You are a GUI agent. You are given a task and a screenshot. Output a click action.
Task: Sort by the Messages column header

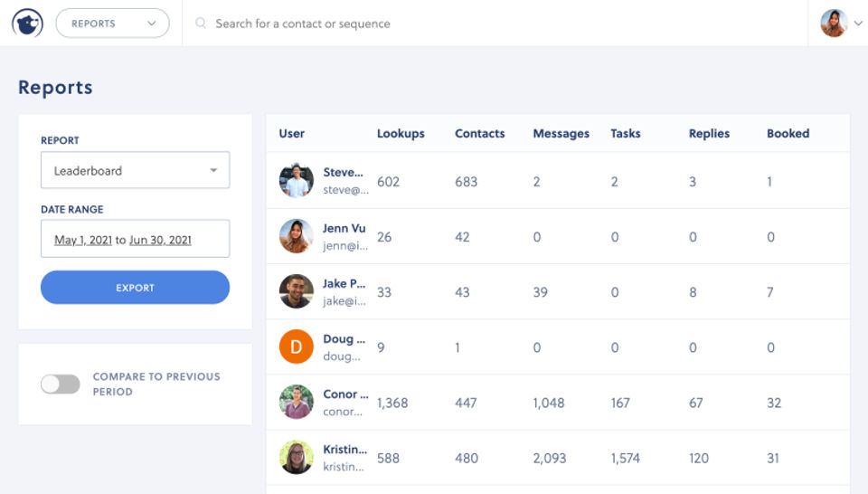tap(561, 134)
